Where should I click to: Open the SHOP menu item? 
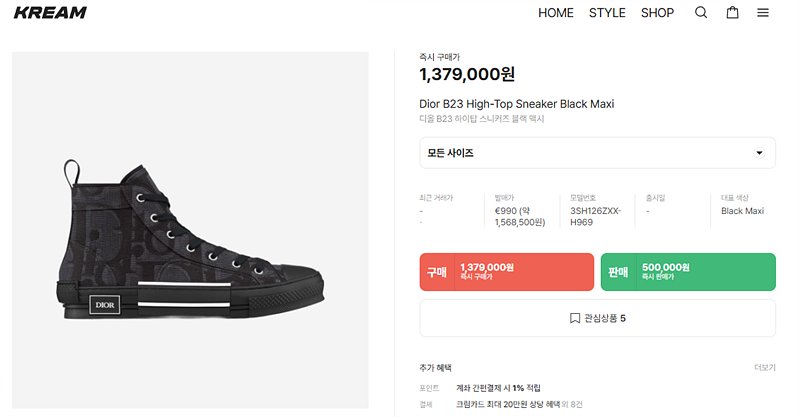click(x=657, y=13)
